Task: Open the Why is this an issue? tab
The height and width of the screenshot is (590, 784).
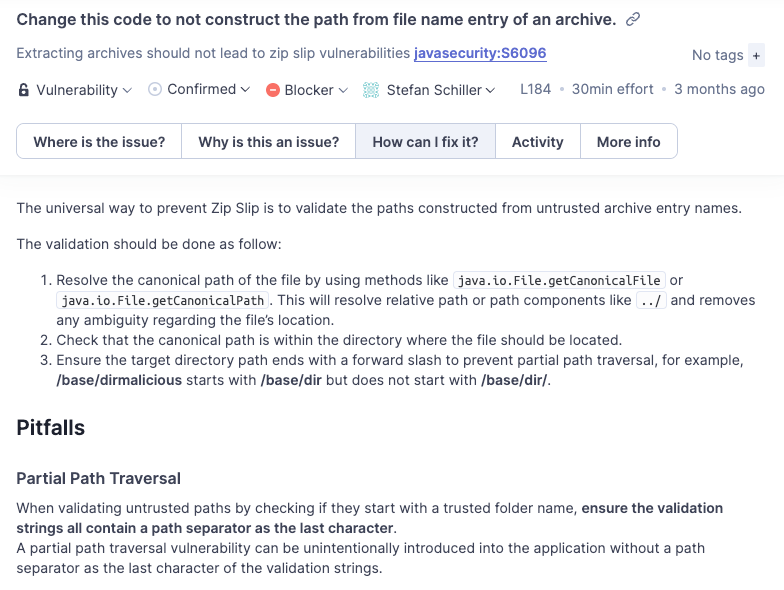Action: click(268, 142)
